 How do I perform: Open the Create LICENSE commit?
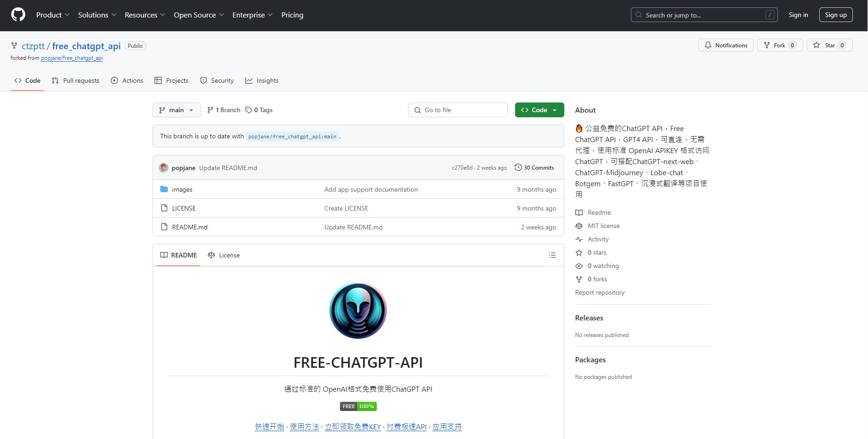(346, 208)
